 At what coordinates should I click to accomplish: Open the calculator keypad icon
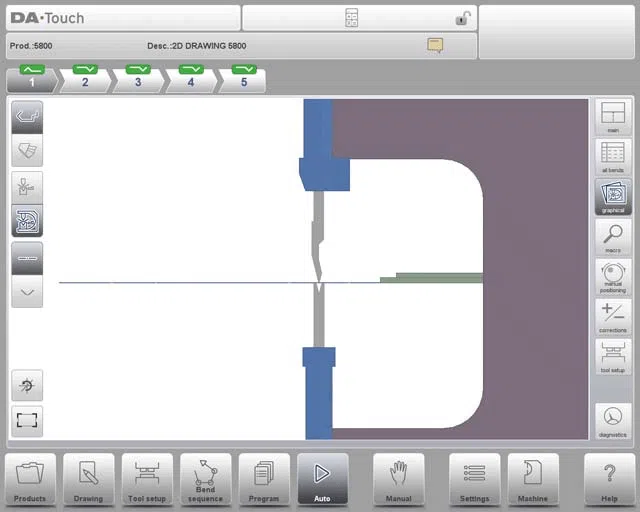click(x=351, y=18)
